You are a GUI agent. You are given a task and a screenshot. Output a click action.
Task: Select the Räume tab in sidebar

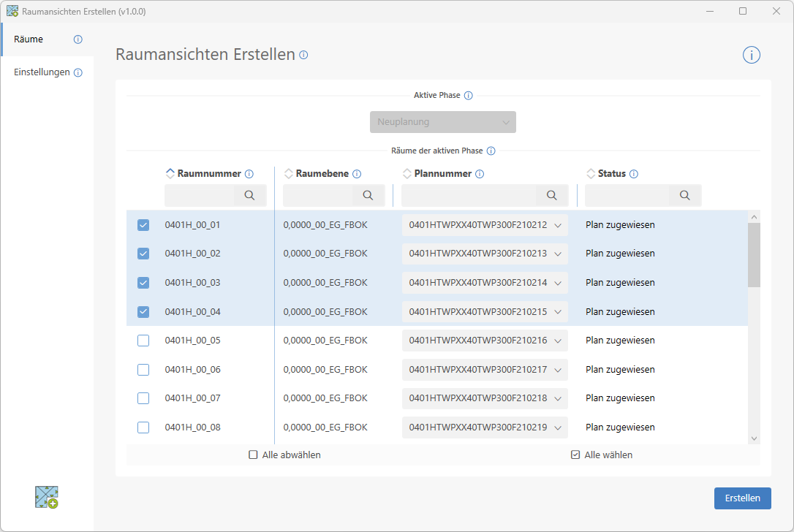[x=29, y=39]
